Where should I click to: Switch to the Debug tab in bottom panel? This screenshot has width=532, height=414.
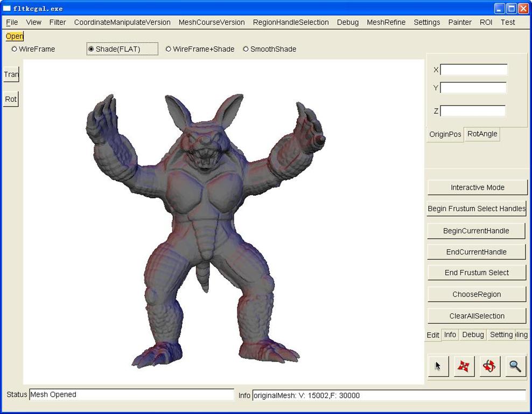(473, 335)
